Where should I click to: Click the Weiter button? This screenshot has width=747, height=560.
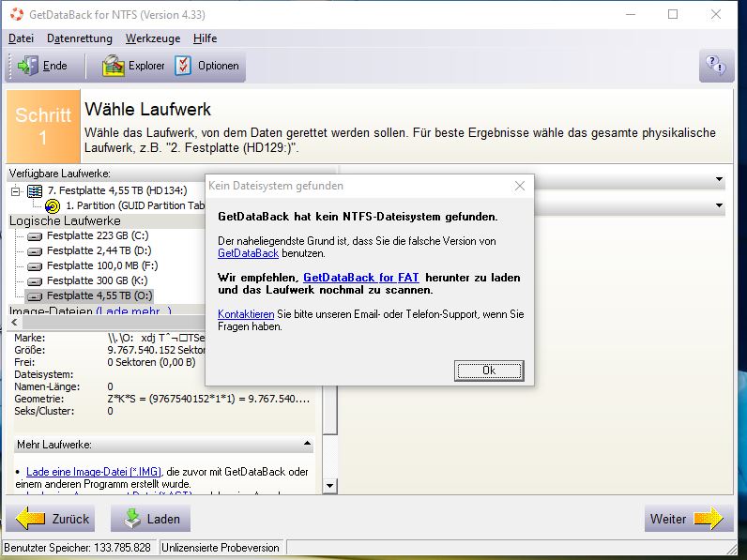click(689, 519)
